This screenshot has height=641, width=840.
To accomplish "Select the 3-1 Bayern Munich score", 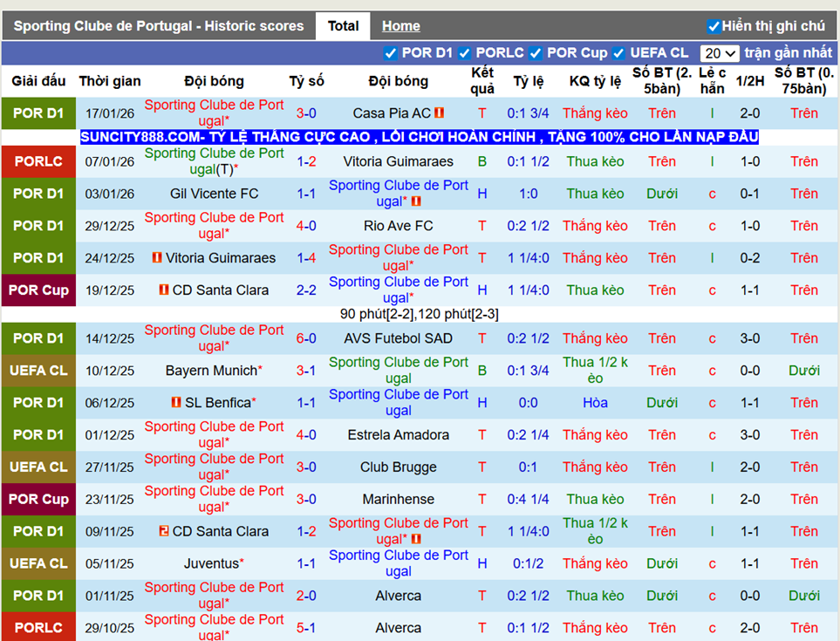I will coord(306,370).
